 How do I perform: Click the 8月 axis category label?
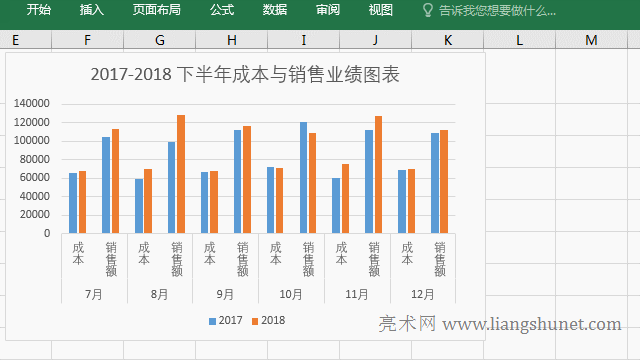160,294
